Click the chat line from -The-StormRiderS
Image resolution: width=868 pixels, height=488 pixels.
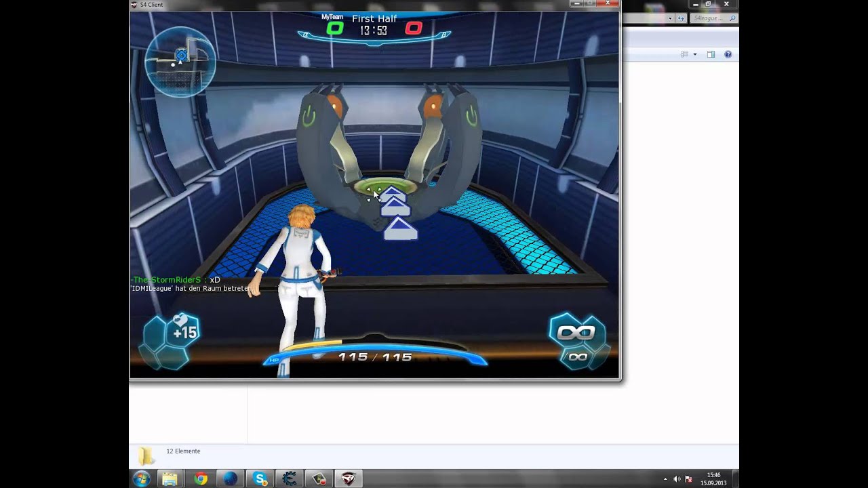[x=176, y=279]
